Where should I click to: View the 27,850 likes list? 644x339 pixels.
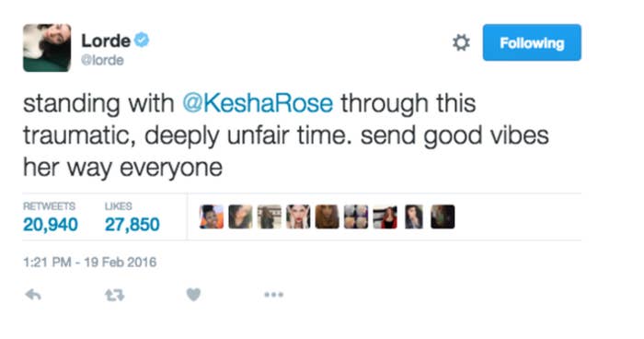point(132,218)
